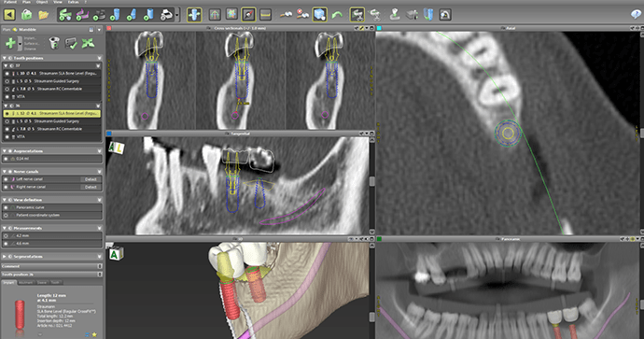644x339 pixels.
Task: Click Detect button for Right nerve canal
Action: pyautogui.click(x=91, y=187)
